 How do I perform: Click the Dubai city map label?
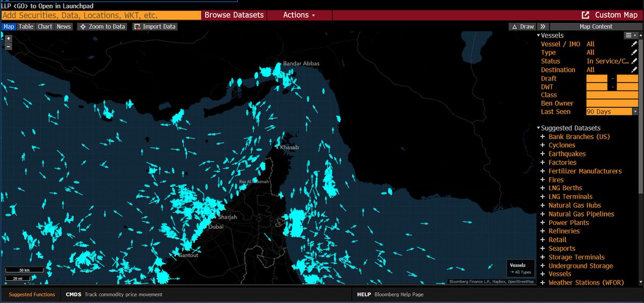(x=216, y=227)
